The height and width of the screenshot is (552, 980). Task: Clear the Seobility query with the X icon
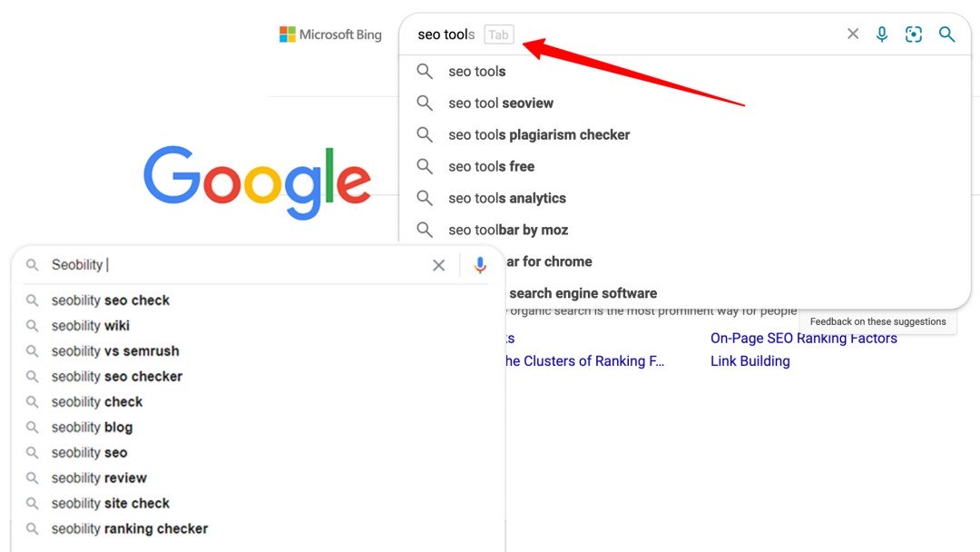pyautogui.click(x=438, y=265)
